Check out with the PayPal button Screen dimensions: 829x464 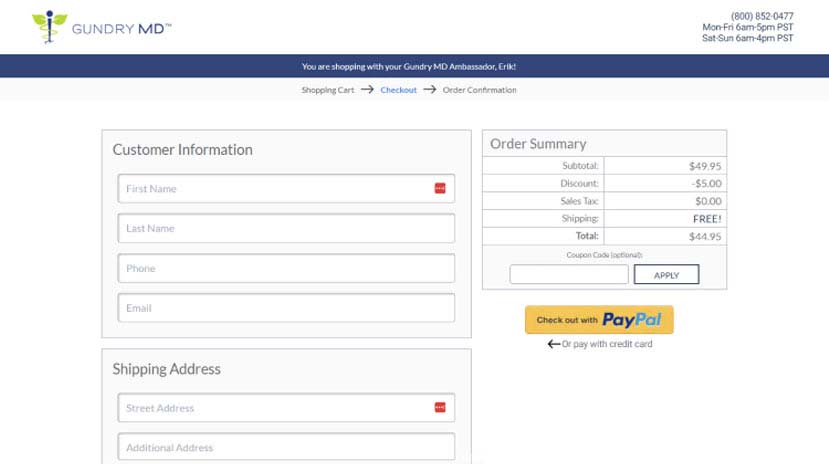point(599,320)
